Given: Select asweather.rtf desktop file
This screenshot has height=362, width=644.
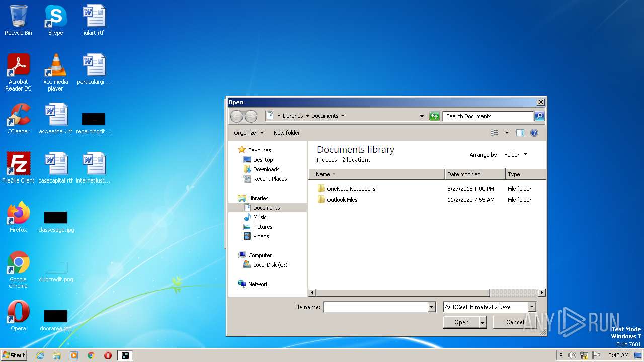Looking at the screenshot, I should click(x=55, y=119).
